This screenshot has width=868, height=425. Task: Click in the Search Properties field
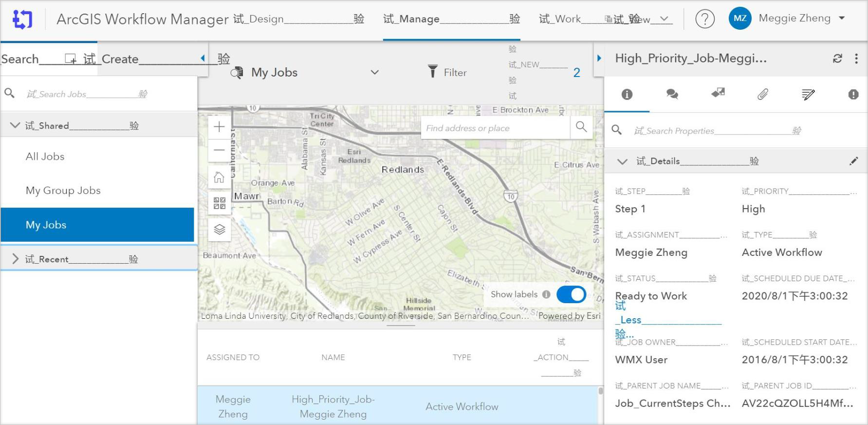[745, 131]
